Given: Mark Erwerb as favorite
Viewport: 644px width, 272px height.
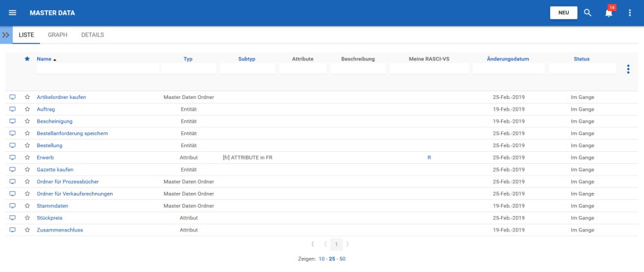Looking at the screenshot, I should coord(27,158).
